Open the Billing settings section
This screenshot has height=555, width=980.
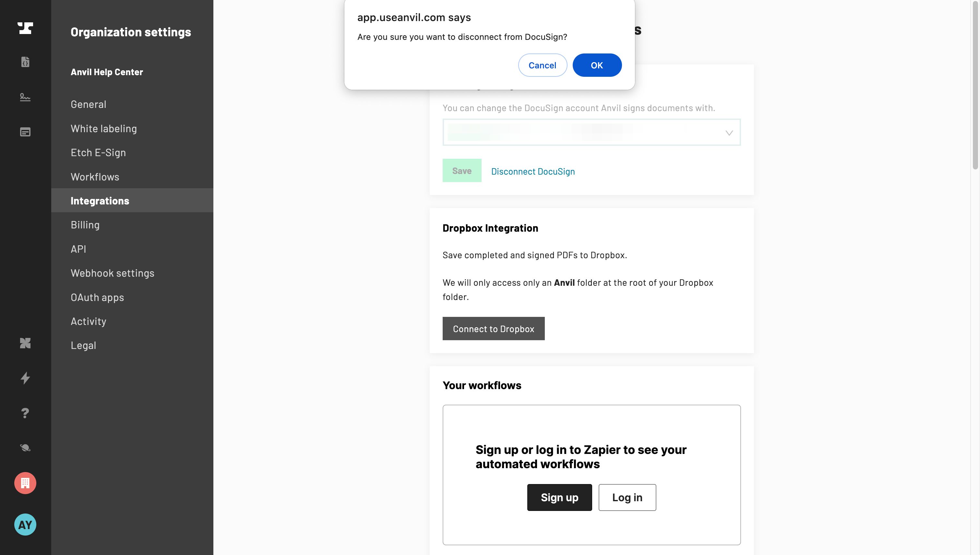click(x=85, y=225)
